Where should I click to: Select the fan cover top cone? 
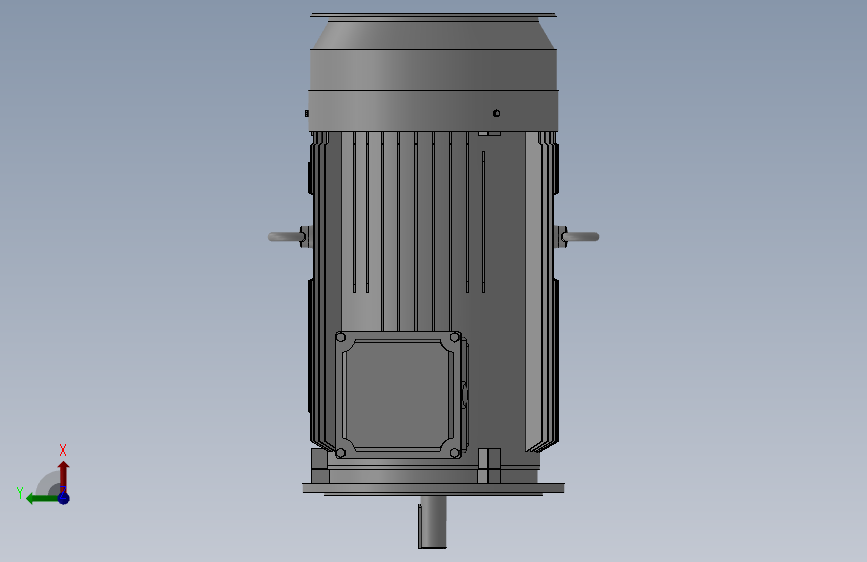433,35
